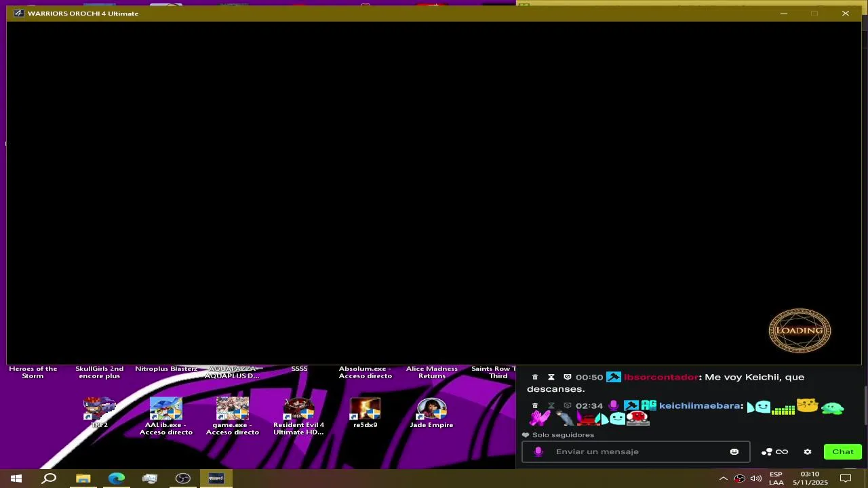Open chat settings gear icon

[x=807, y=451]
